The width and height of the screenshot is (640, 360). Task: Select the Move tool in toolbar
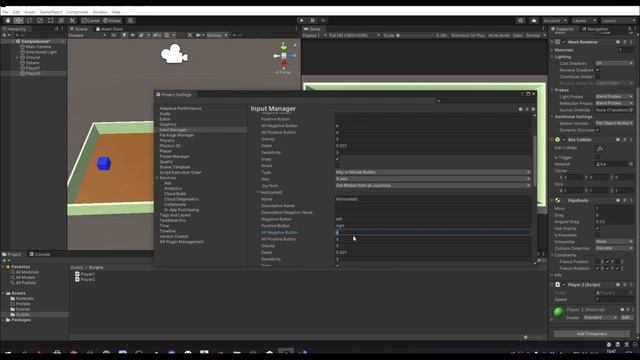(x=18, y=20)
